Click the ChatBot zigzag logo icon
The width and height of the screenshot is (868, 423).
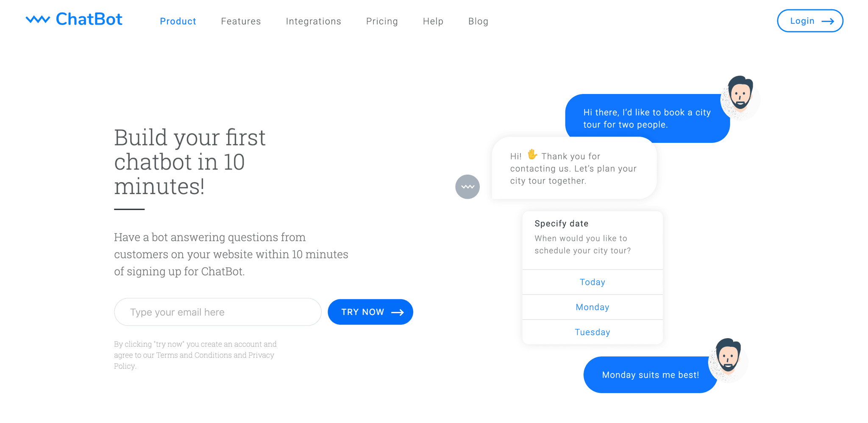point(39,19)
